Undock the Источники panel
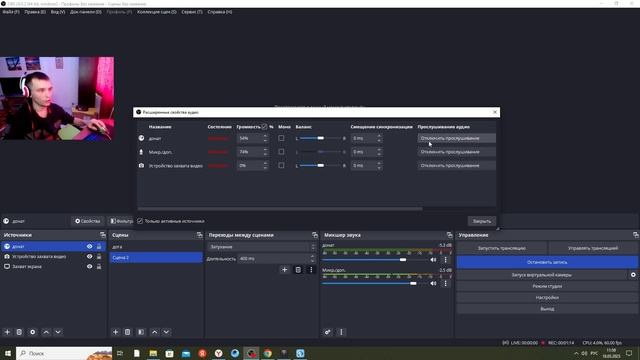This screenshot has height=360, width=640. point(102,235)
